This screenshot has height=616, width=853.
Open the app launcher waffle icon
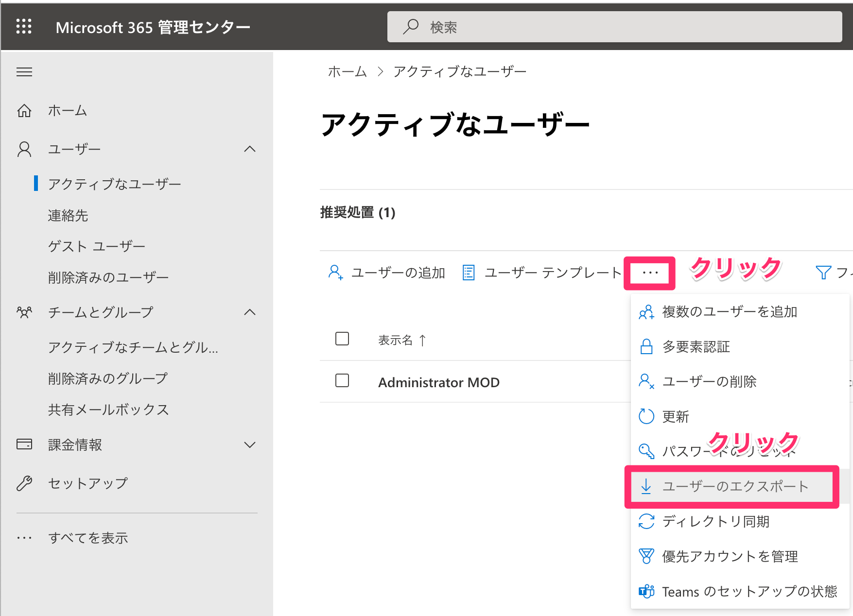pyautogui.click(x=24, y=26)
